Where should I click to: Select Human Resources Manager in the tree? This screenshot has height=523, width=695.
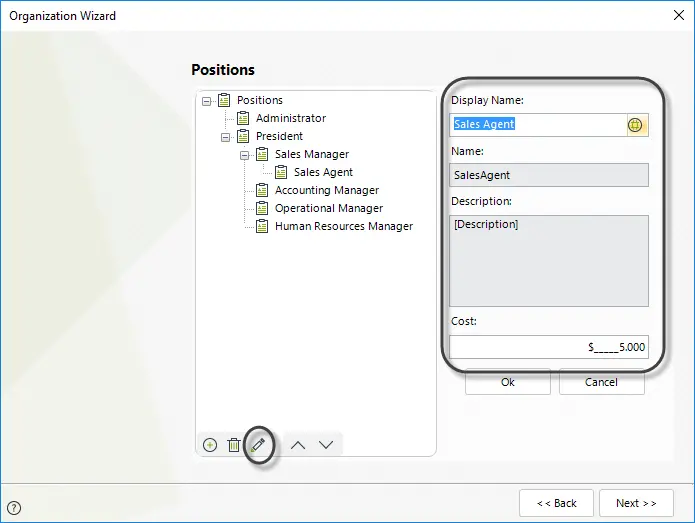point(344,226)
